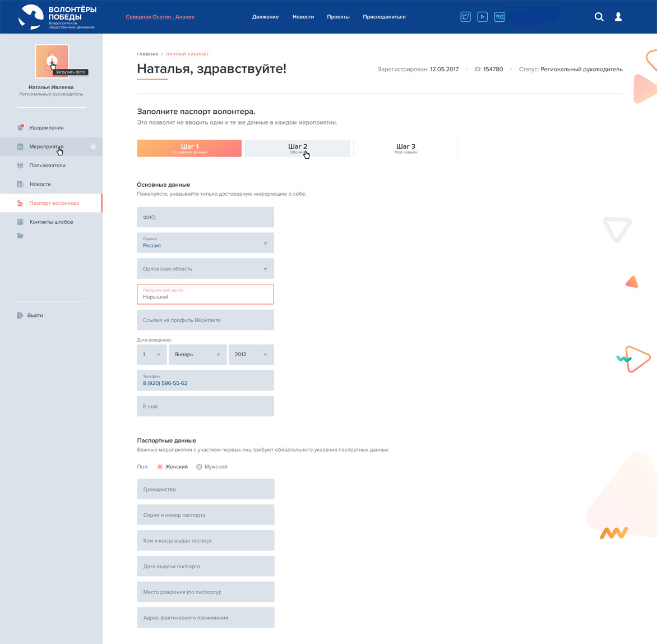
Task: Click the VK social network icon
Action: pos(499,17)
